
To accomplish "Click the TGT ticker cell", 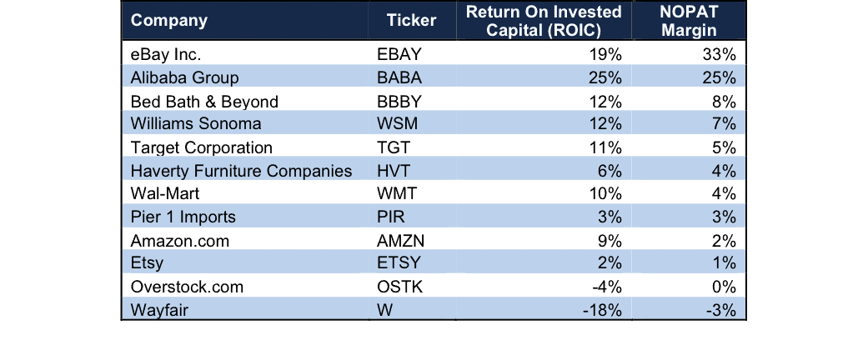I will tap(393, 147).
